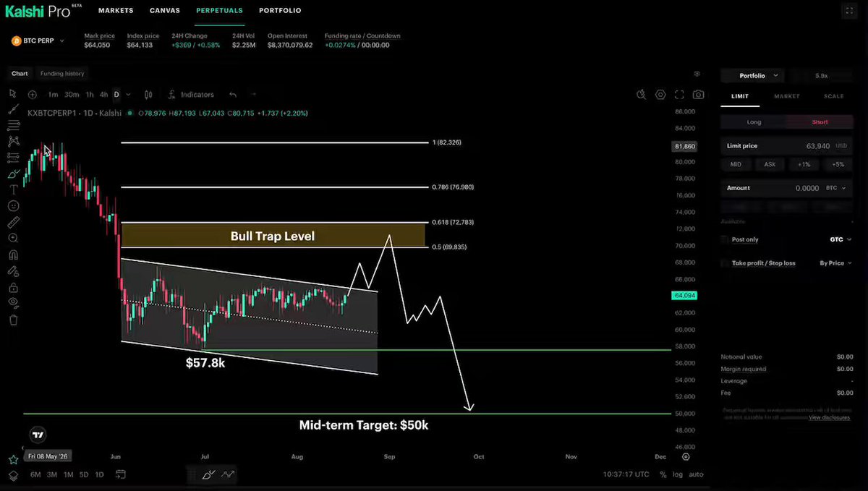Switch to the Markets nav tab

116,11
